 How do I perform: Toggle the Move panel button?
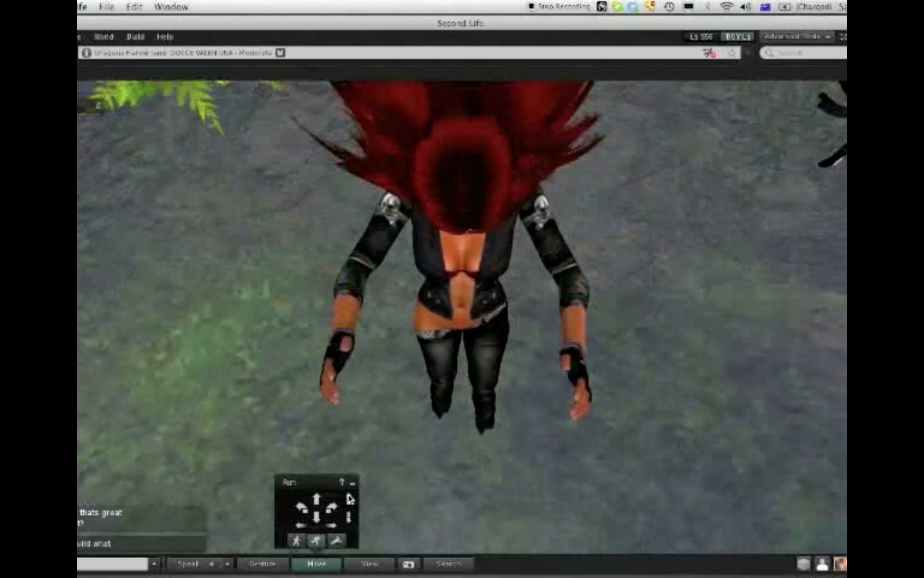[316, 564]
